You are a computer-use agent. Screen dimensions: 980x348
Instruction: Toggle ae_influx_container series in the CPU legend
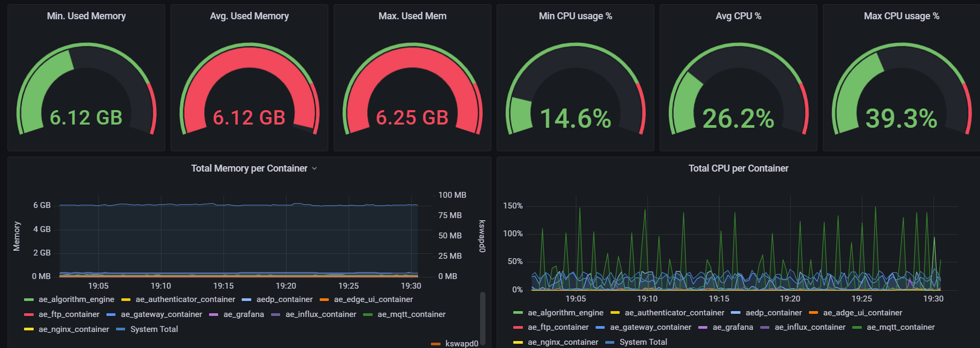tap(810, 327)
